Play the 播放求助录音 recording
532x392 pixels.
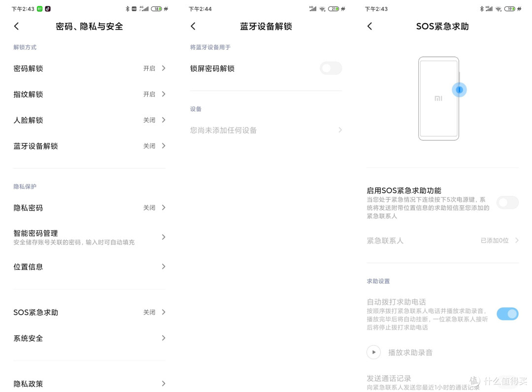tap(373, 352)
